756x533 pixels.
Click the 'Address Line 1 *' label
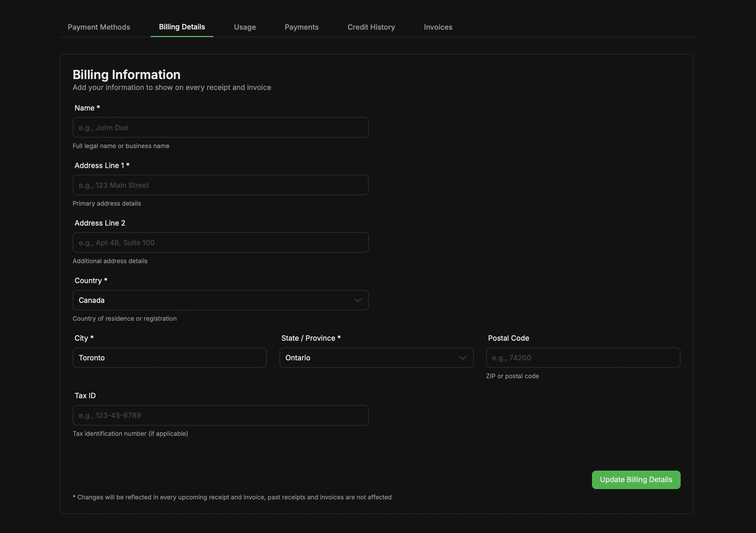(x=102, y=166)
